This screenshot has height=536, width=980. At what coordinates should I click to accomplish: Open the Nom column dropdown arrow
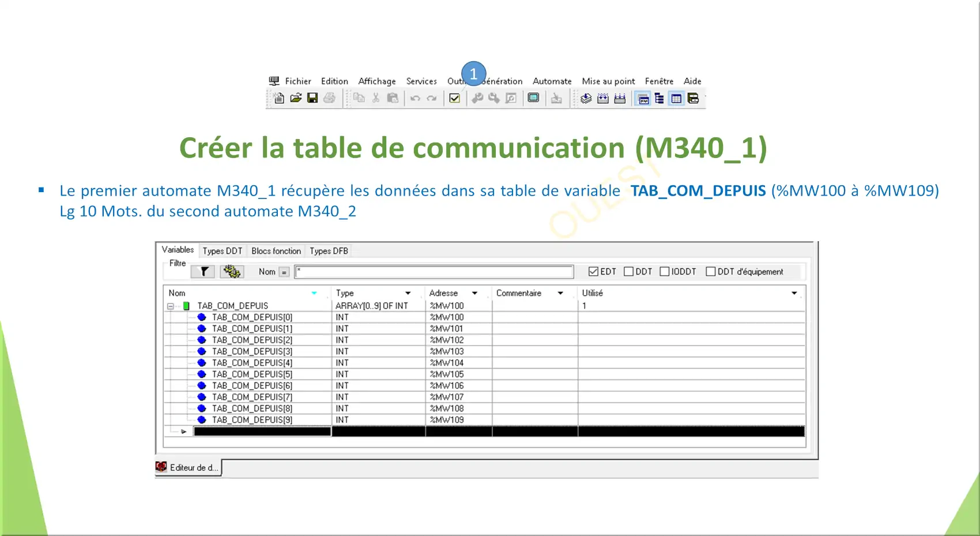pos(314,293)
